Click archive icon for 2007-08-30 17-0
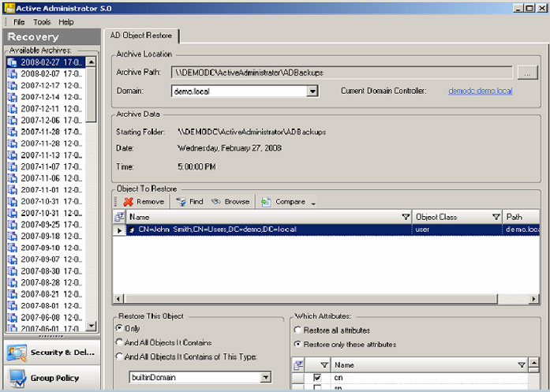Screen dimensions: 550x392 point(13,271)
